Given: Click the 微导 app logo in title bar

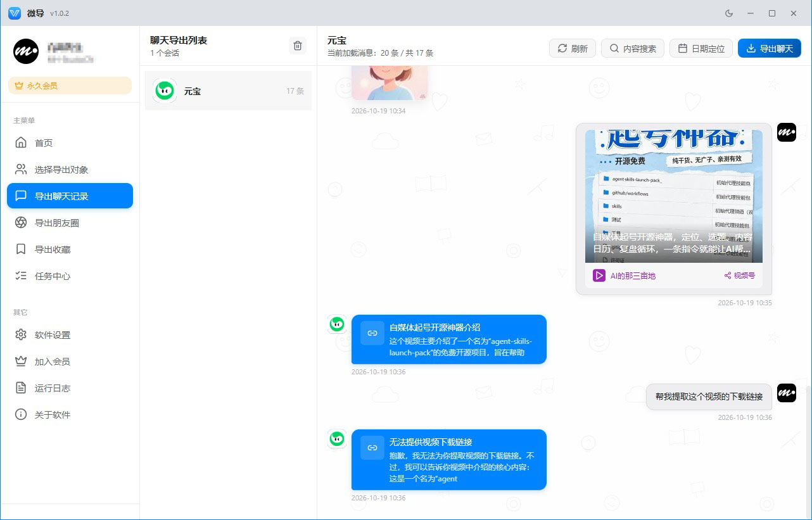Looking at the screenshot, I should [x=15, y=13].
